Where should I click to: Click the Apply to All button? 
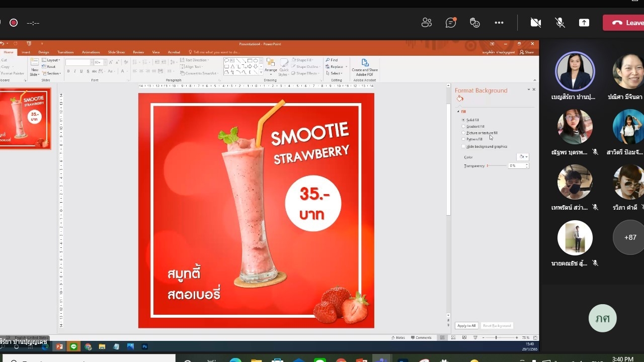point(466,326)
